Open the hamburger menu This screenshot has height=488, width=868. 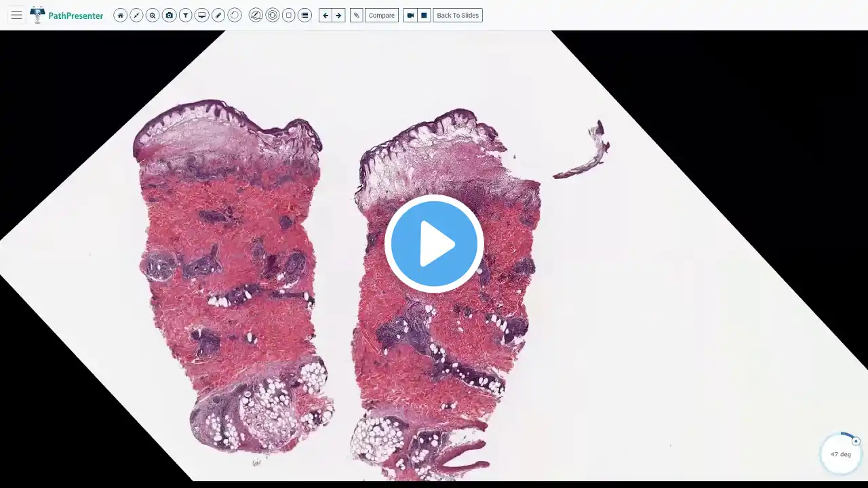[x=16, y=15]
